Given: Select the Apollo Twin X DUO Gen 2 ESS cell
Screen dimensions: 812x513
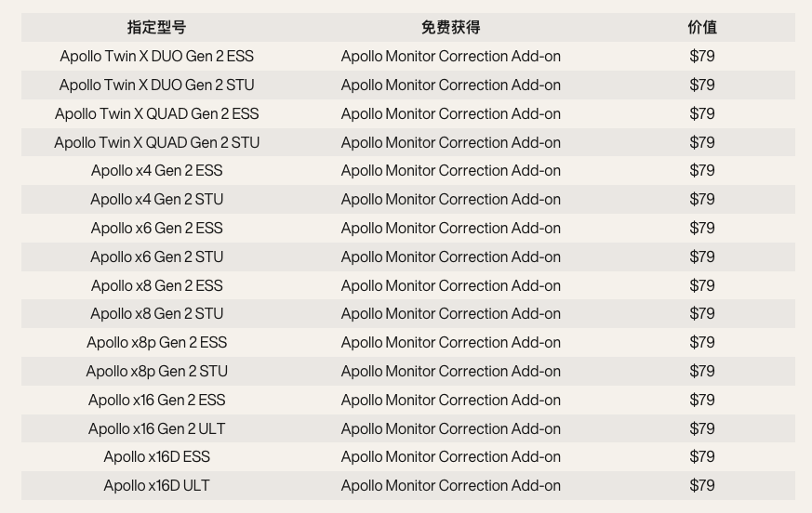Looking at the screenshot, I should (x=156, y=56).
